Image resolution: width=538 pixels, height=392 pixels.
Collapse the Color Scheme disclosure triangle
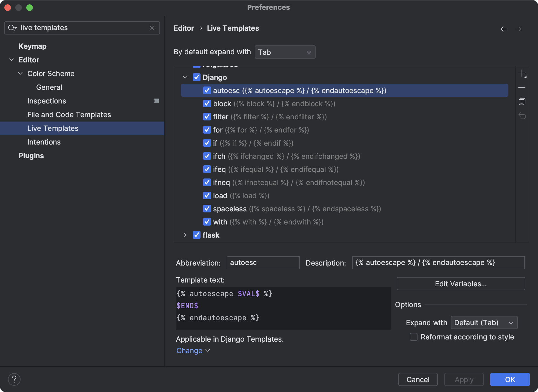(x=20, y=73)
